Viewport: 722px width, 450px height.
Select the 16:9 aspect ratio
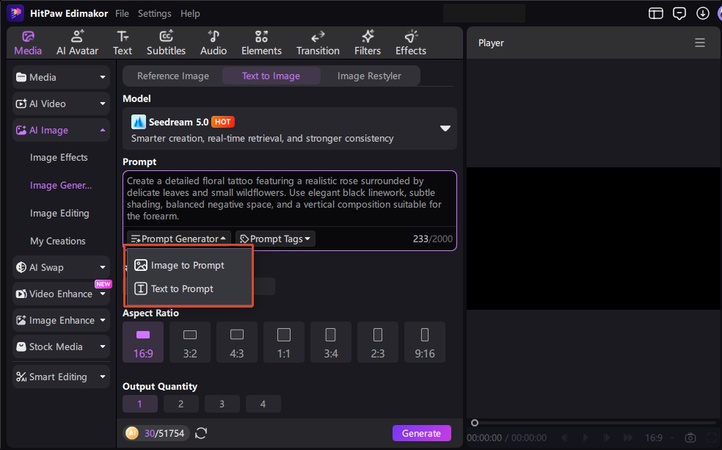143,342
